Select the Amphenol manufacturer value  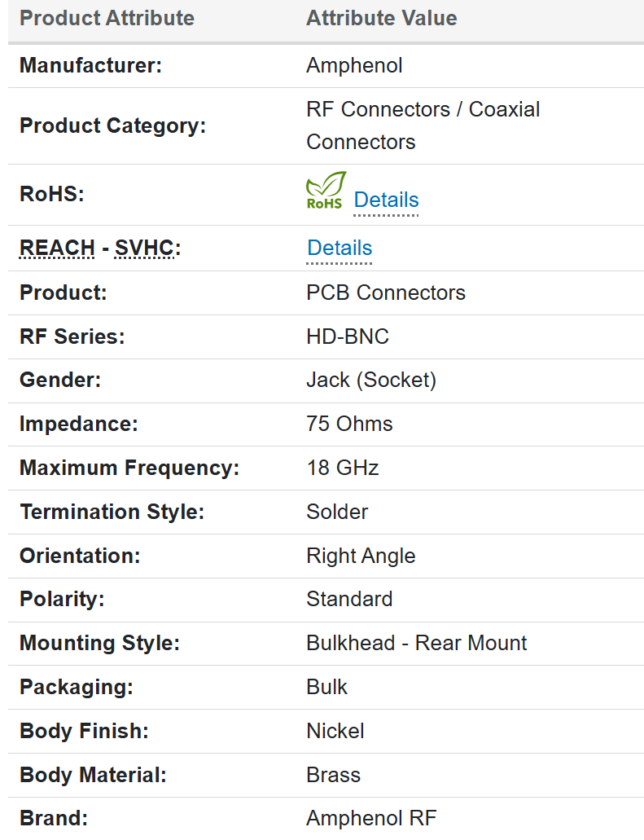click(x=354, y=65)
